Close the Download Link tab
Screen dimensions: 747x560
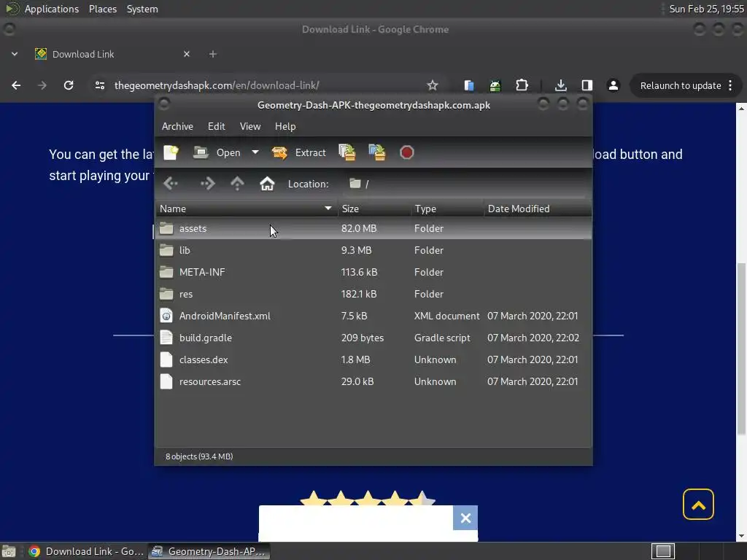click(187, 54)
